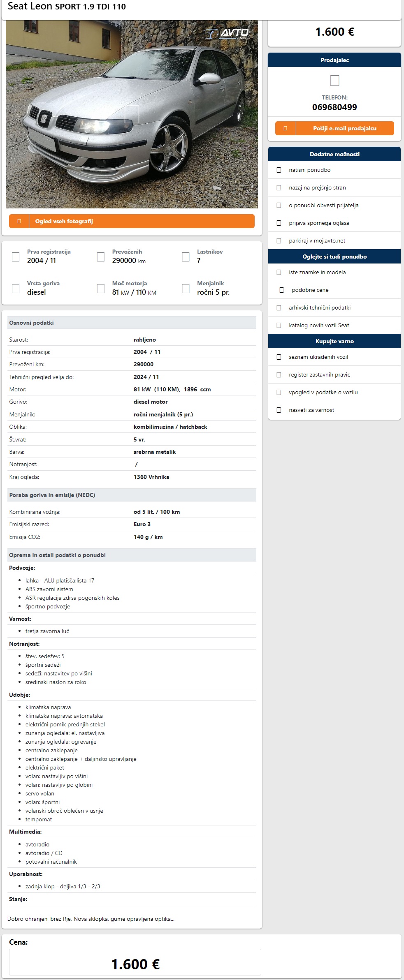Screen dimensions: 404x980
Task: Click the Dodatne možnosti panel header
Action: [334, 154]
